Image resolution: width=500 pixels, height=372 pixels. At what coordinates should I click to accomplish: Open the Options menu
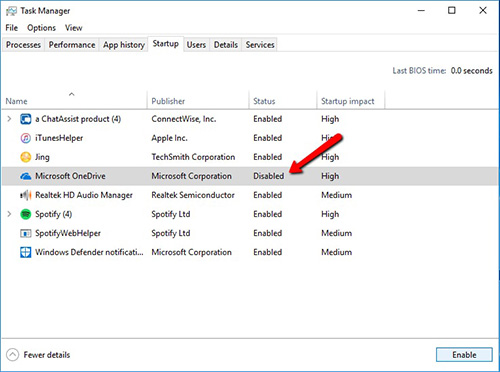click(41, 28)
